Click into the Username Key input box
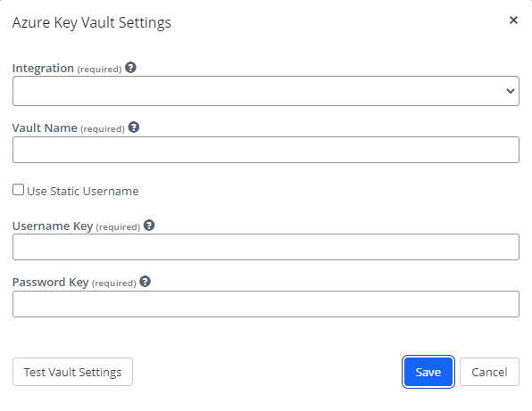The image size is (532, 411). (x=266, y=247)
